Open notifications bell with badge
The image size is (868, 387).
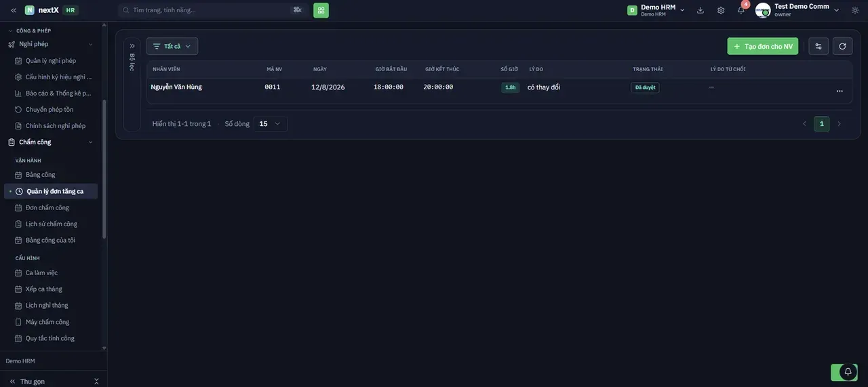(741, 10)
